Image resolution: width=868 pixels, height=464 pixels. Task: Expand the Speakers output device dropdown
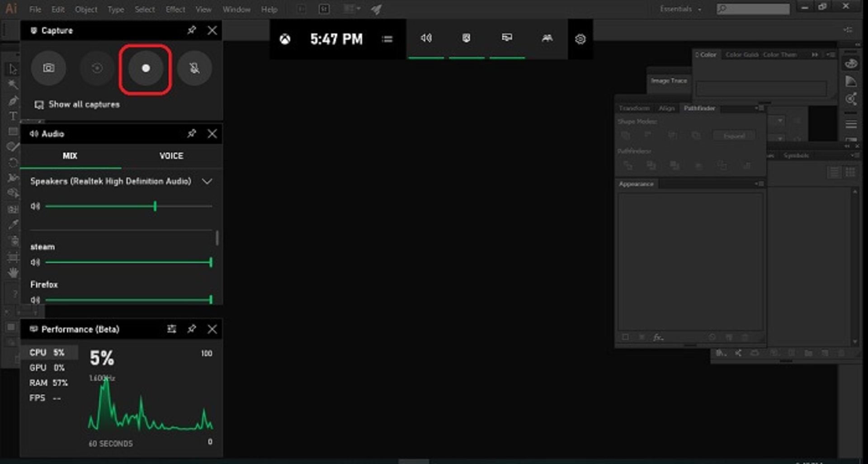pos(207,181)
